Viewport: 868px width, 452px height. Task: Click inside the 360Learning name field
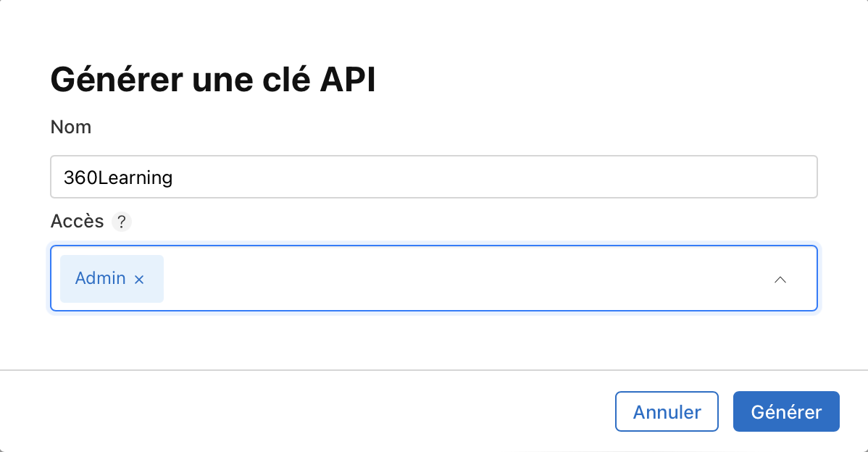coord(433,177)
